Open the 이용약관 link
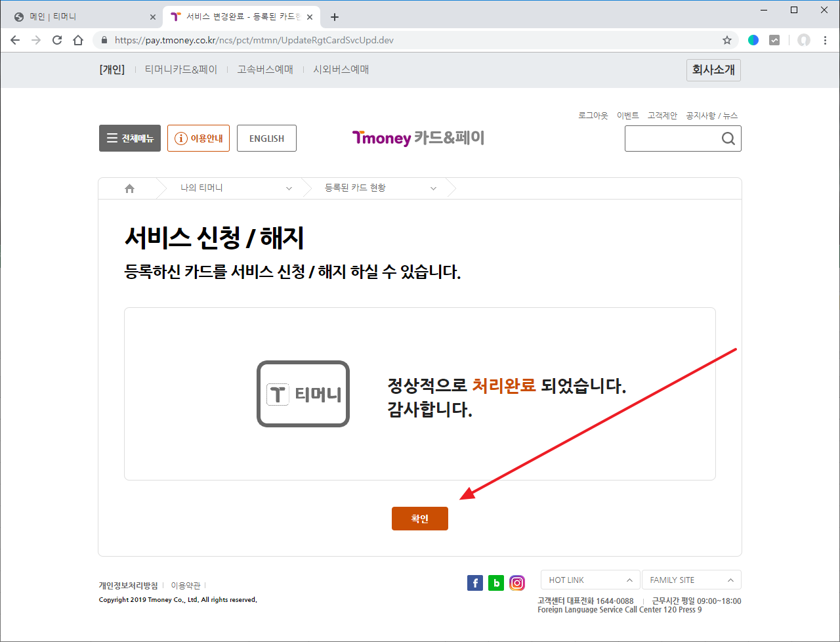Viewport: 840px width, 642px height. tap(186, 586)
